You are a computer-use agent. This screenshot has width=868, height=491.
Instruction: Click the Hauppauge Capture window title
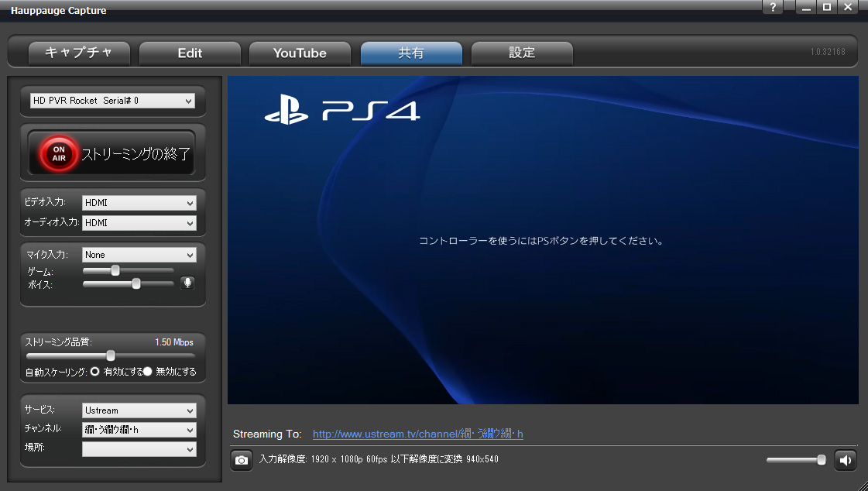coord(59,11)
